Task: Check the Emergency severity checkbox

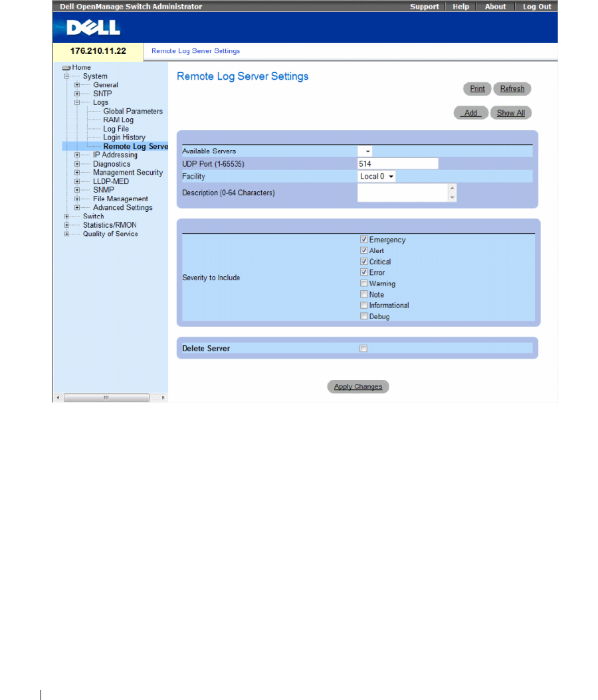Action: [364, 240]
